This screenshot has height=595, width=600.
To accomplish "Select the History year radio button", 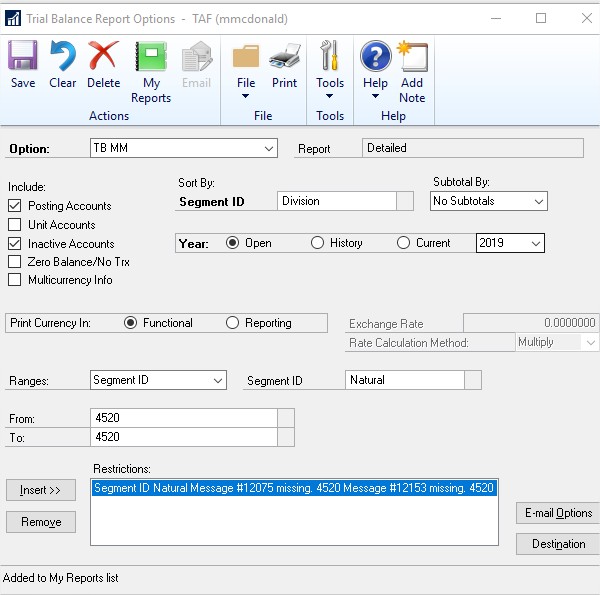I will (x=317, y=243).
